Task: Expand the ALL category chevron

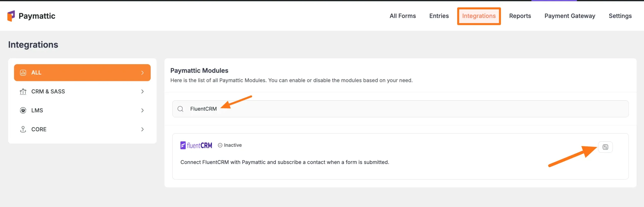Action: 142,72
